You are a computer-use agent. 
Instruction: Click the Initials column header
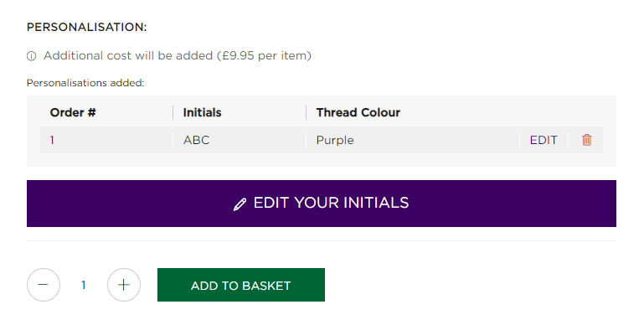click(x=202, y=112)
